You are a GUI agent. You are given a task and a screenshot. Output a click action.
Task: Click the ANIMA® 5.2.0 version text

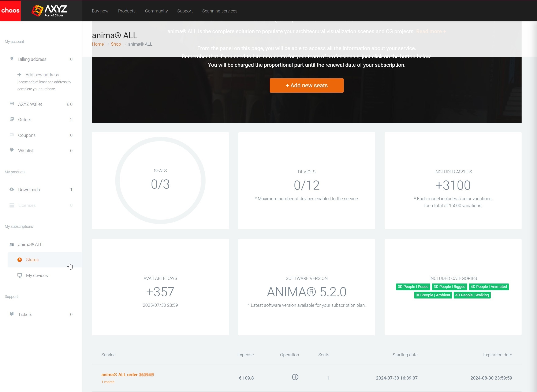click(x=307, y=292)
